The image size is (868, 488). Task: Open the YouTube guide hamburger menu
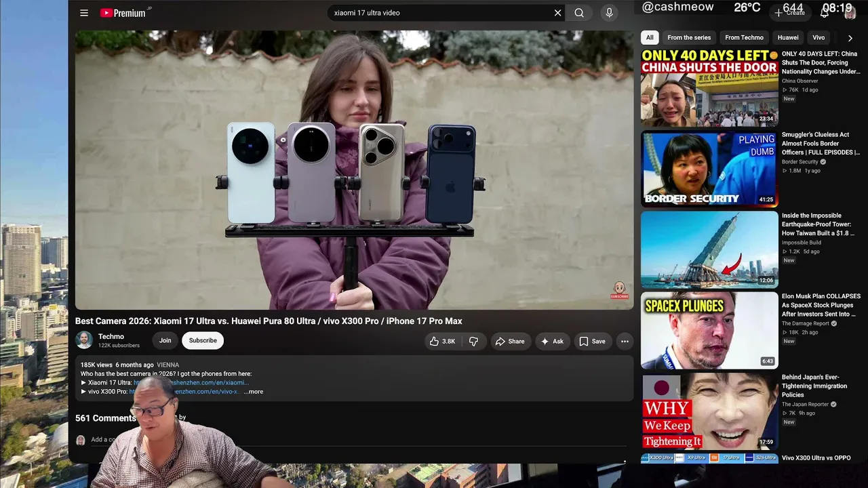[x=84, y=13]
